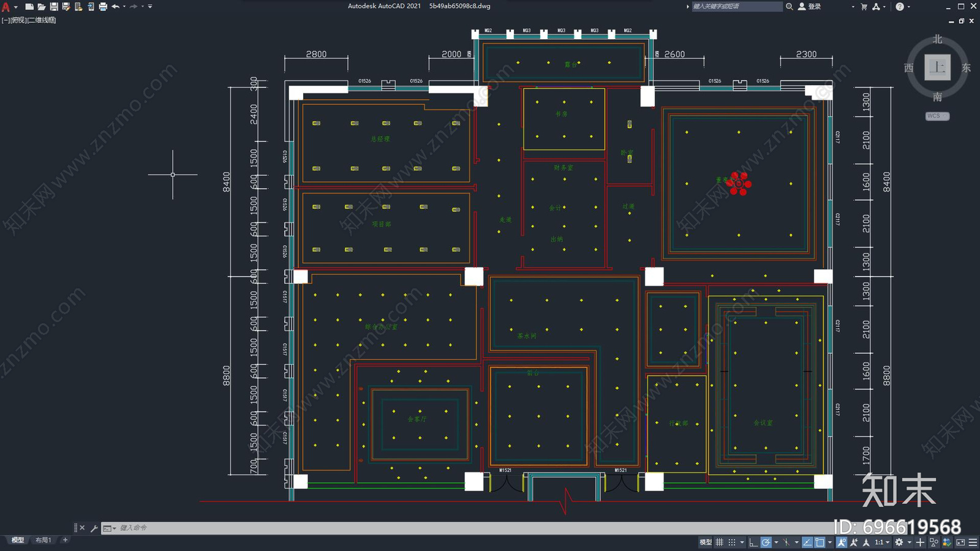
Task: Toggle object snap tracking in status bar
Action: pyautogui.click(x=807, y=542)
